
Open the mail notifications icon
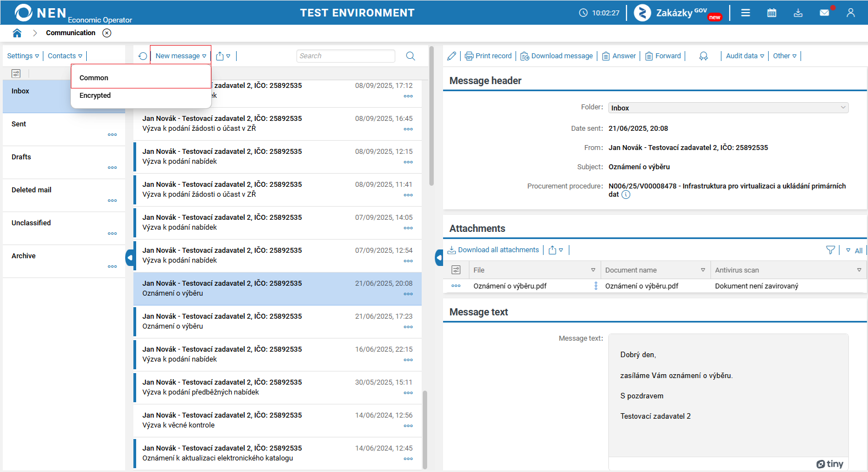click(825, 13)
